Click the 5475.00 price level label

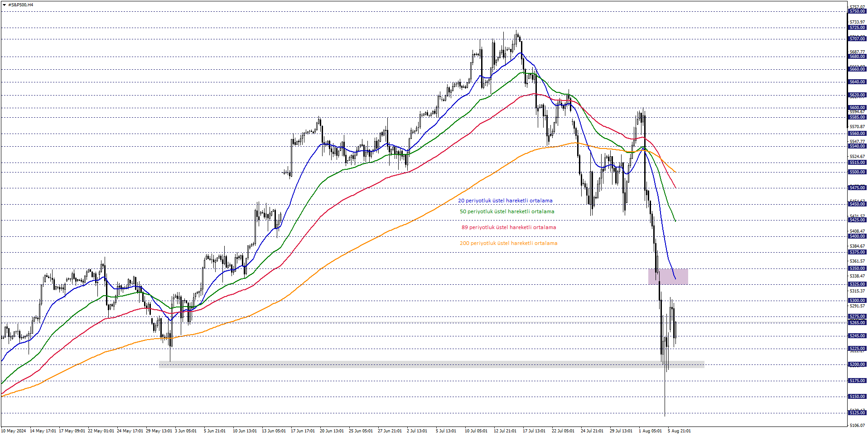[857, 188]
